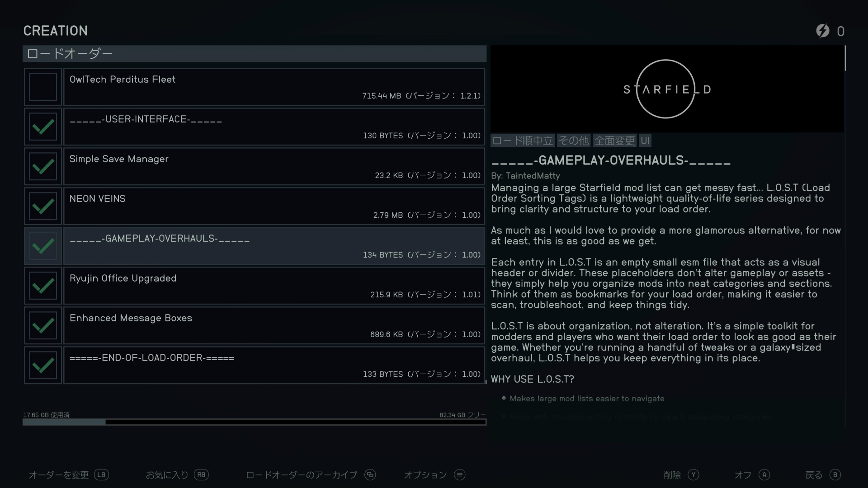Screen dimensions: 868x488
Task: Select the END-OF-LOAD-ORDER divider entry
Action: pyautogui.click(x=274, y=365)
